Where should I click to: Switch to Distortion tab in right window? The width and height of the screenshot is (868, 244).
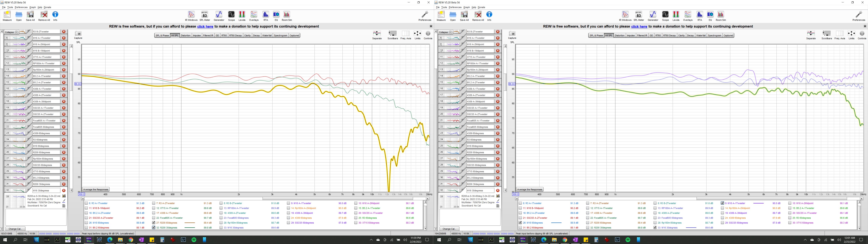pos(620,35)
